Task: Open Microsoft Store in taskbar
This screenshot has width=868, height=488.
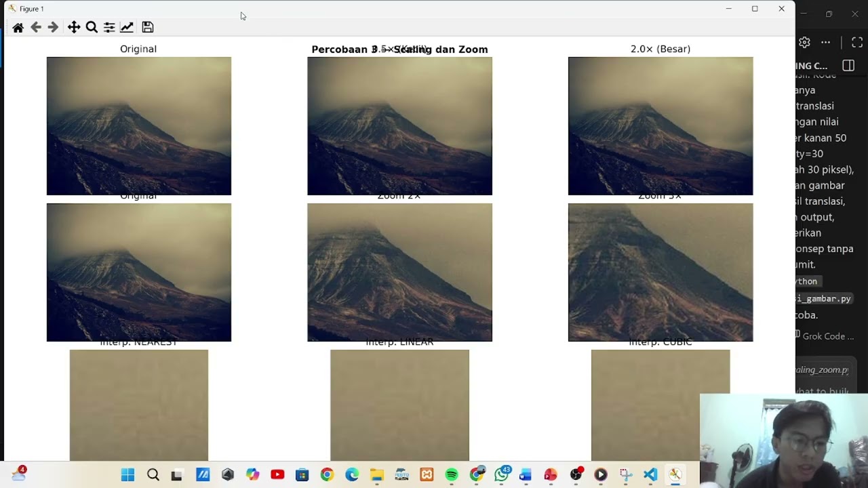Action: pos(302,474)
